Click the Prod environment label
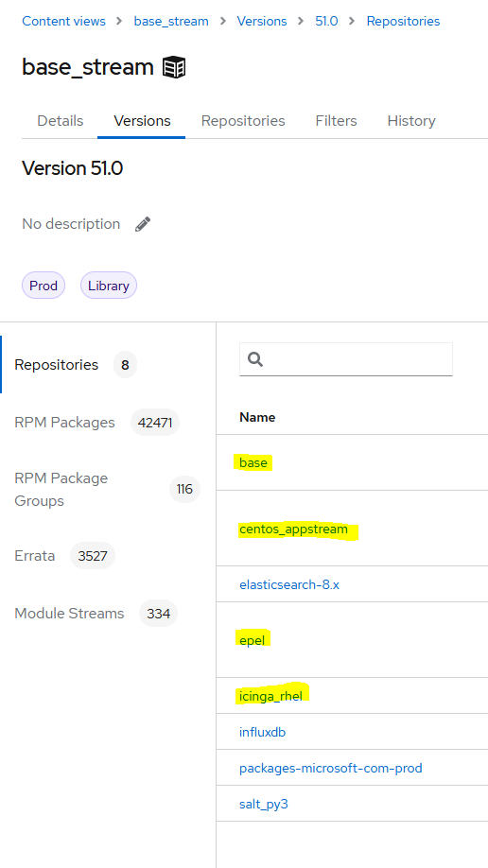Viewport: 488px width, 868px height. coord(44,286)
